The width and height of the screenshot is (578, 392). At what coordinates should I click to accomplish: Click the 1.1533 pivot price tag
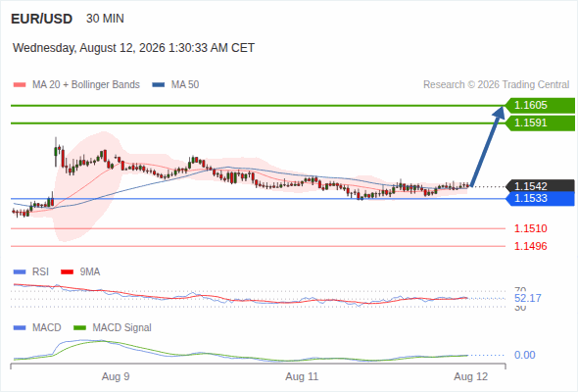540,198
